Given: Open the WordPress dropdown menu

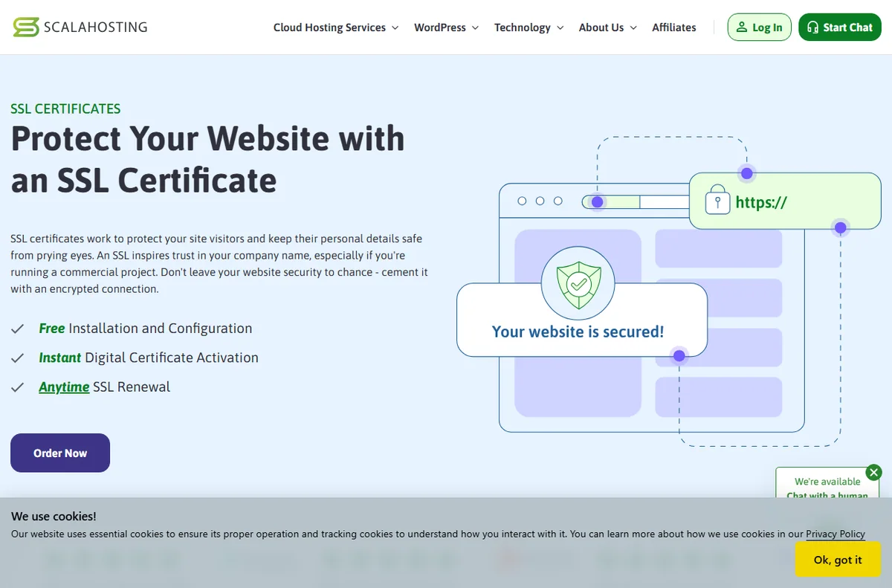Looking at the screenshot, I should click(447, 28).
